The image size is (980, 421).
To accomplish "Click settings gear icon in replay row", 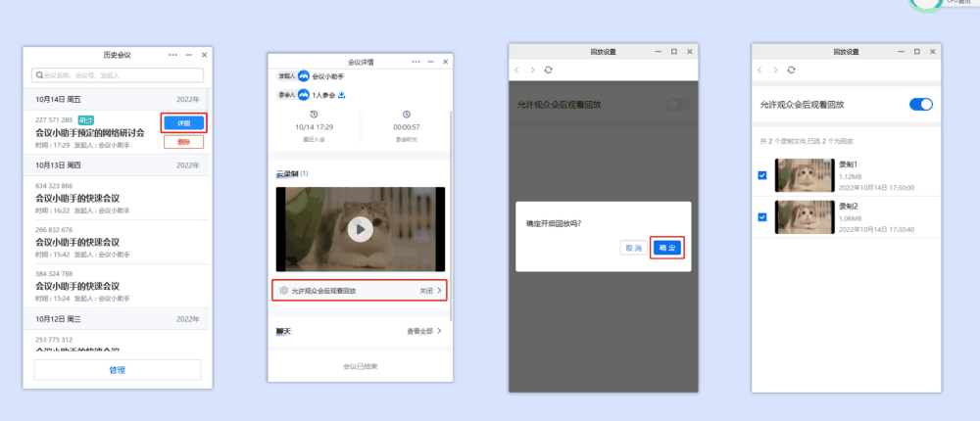I will point(284,291).
